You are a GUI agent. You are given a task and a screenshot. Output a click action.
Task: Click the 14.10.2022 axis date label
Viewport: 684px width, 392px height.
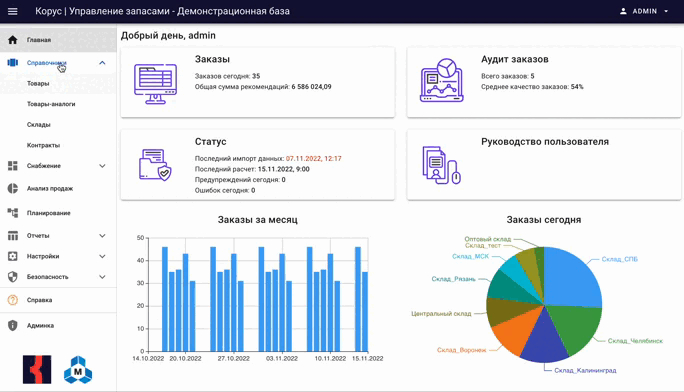148,358
